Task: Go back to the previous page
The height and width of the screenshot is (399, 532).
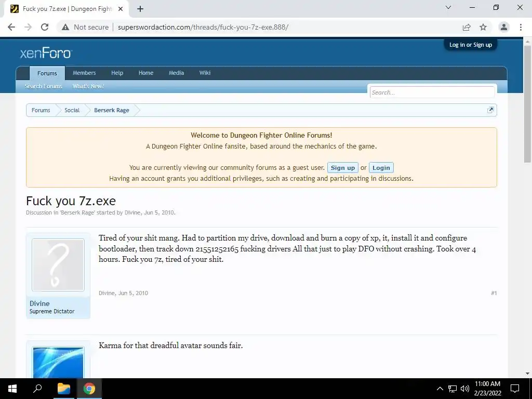Action: (x=11, y=27)
